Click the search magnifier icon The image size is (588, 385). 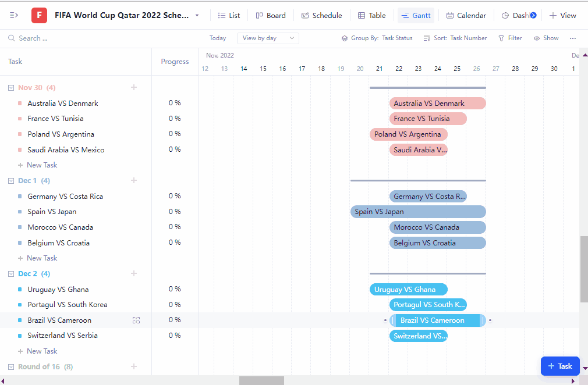[12, 38]
